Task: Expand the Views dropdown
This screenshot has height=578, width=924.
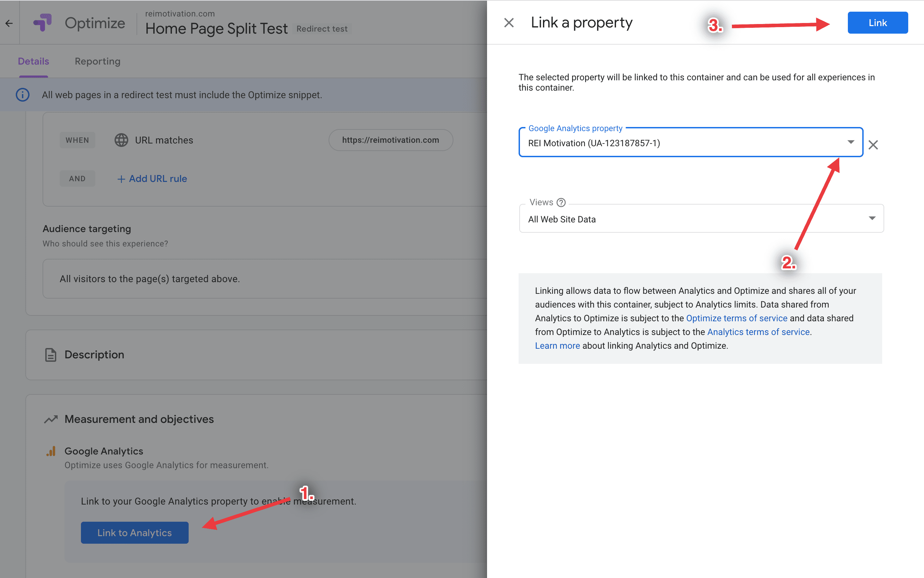Action: coord(701,219)
